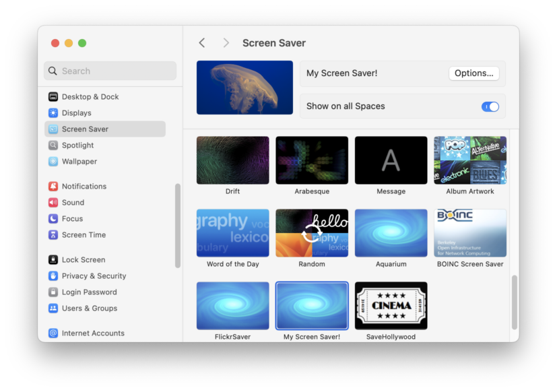Select Desktop & Dock in the sidebar
The image size is (557, 392).
53,96
